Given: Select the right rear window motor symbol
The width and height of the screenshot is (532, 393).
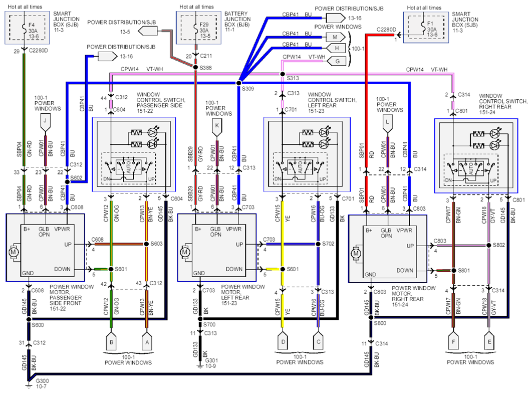Looking at the screenshot, I should point(356,254).
